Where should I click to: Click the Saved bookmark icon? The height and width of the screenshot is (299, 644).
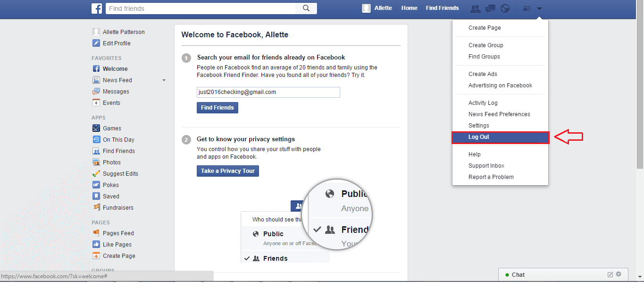tap(96, 196)
